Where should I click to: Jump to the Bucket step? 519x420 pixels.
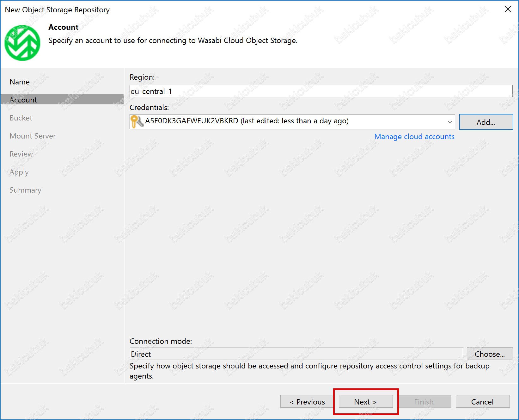pyautogui.click(x=21, y=118)
